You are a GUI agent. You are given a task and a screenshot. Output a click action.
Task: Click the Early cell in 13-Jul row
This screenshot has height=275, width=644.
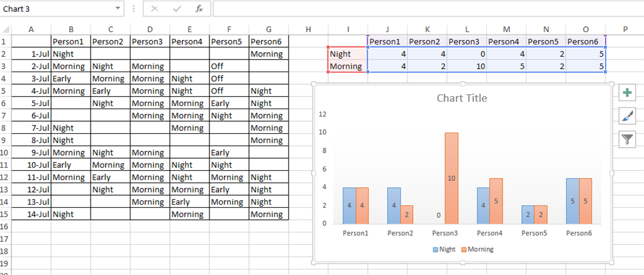(190, 202)
